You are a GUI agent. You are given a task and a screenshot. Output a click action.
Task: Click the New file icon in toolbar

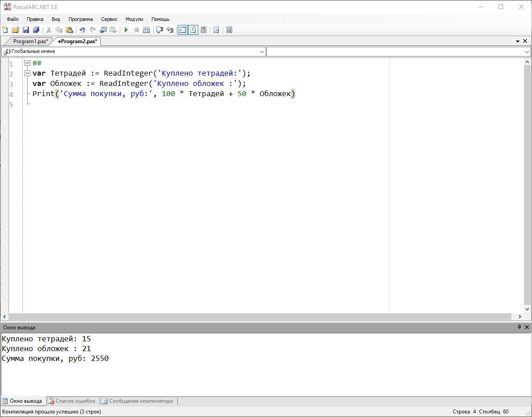click(x=5, y=30)
